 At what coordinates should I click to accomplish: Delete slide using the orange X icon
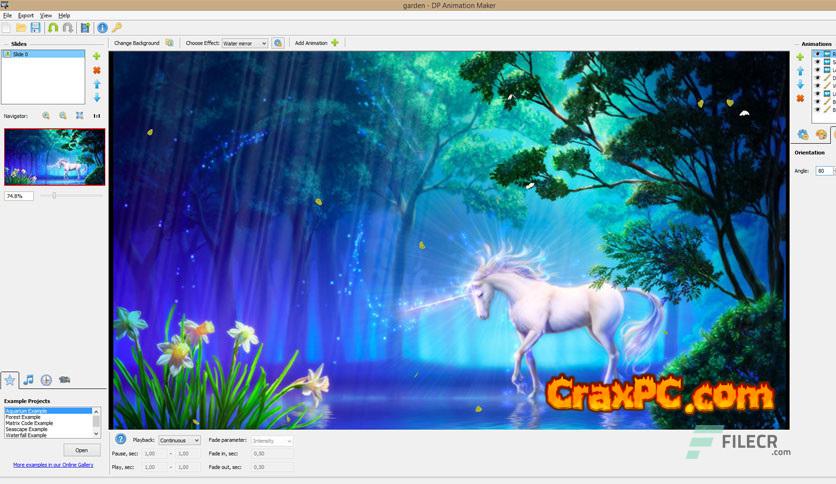click(97, 70)
